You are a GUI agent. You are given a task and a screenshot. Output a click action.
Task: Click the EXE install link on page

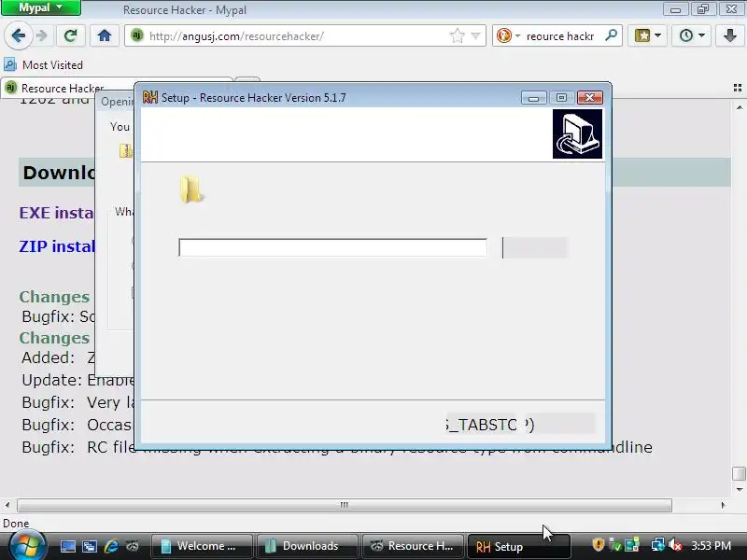pos(56,213)
